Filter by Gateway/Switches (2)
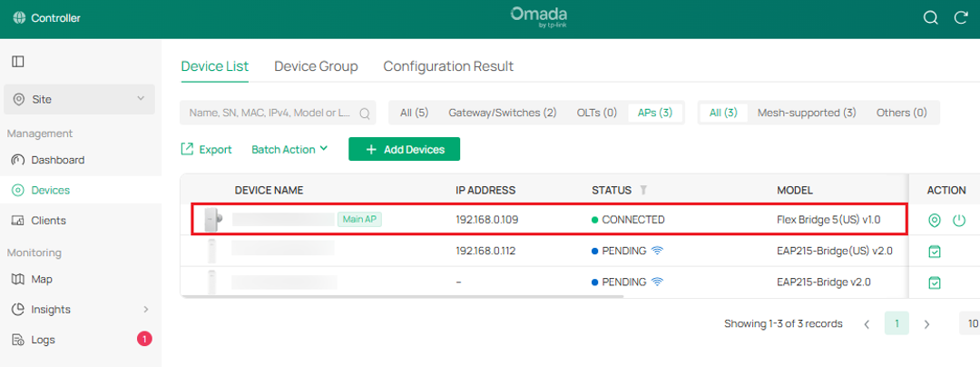Image resolution: width=980 pixels, height=367 pixels. point(503,114)
